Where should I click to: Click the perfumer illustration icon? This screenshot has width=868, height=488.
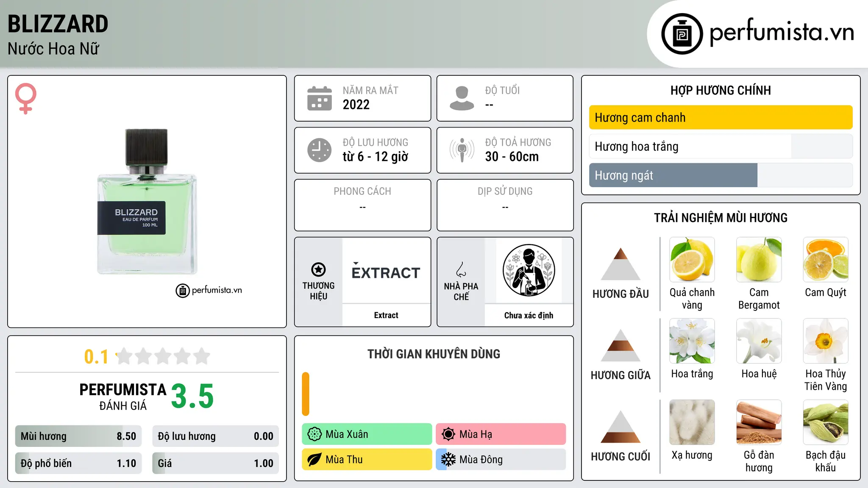point(529,270)
